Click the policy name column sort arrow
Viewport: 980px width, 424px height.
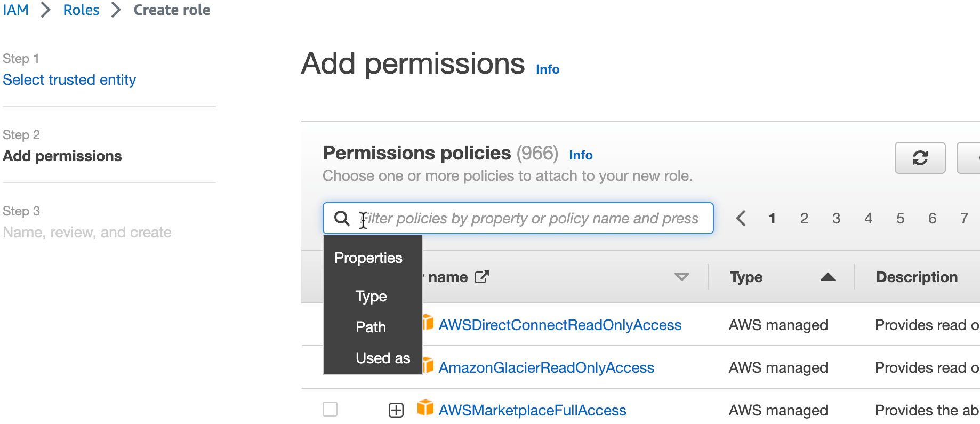[681, 277]
